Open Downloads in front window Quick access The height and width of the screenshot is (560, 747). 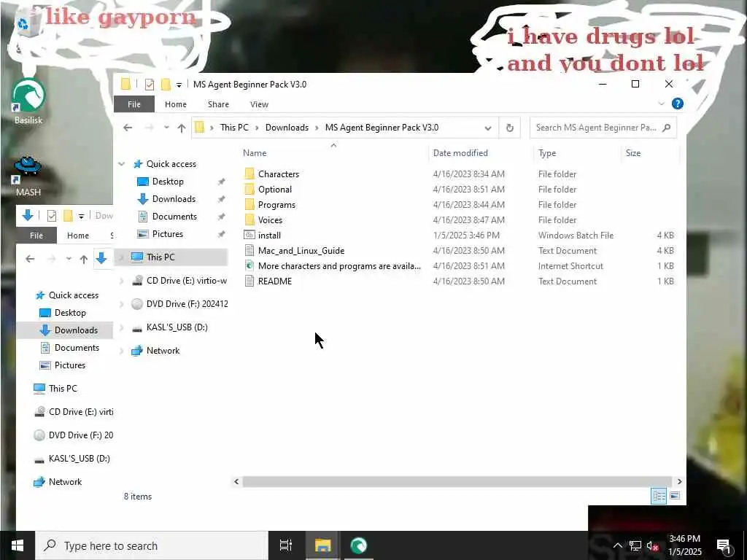[x=174, y=199]
